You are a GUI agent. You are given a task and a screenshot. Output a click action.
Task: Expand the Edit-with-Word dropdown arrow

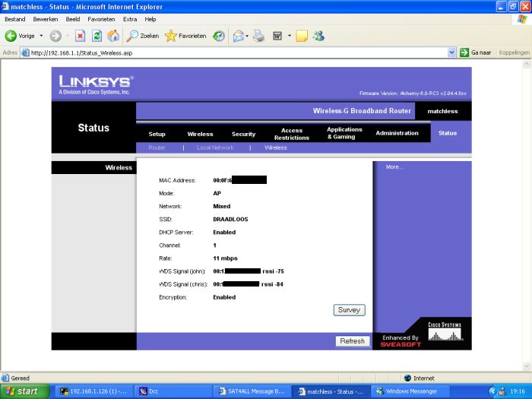pyautogui.click(x=290, y=36)
